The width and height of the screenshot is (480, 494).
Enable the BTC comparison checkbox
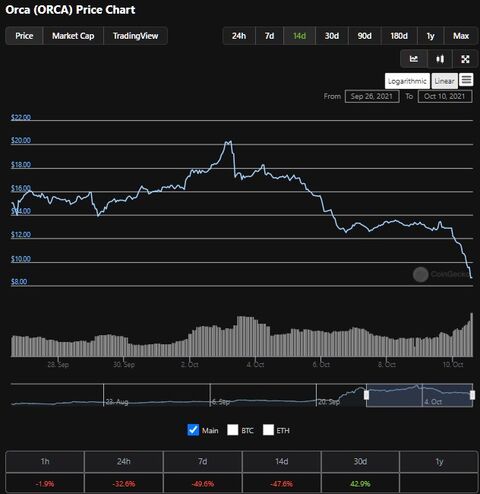233,430
